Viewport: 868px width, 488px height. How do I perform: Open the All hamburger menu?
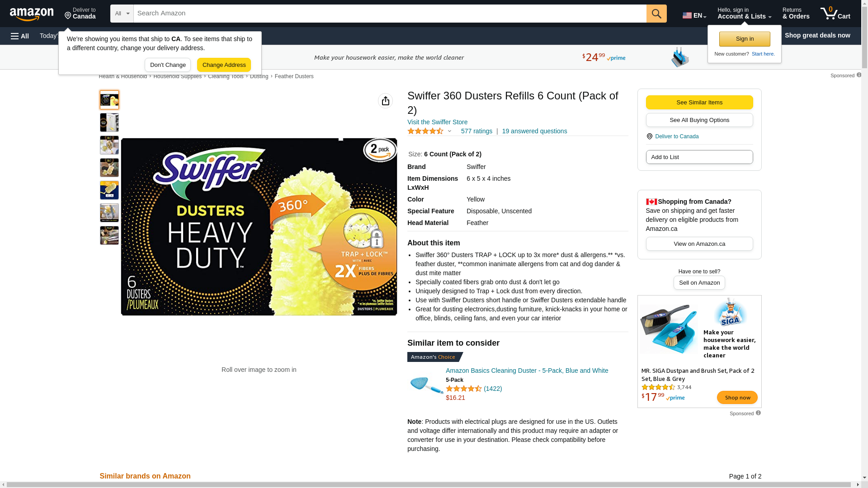[x=20, y=36]
